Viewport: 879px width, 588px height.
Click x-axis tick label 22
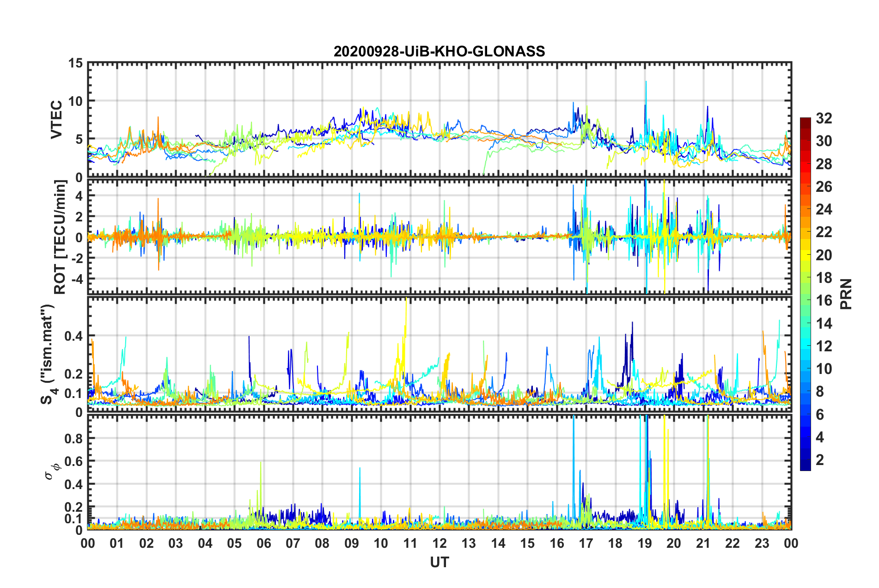[732, 543]
